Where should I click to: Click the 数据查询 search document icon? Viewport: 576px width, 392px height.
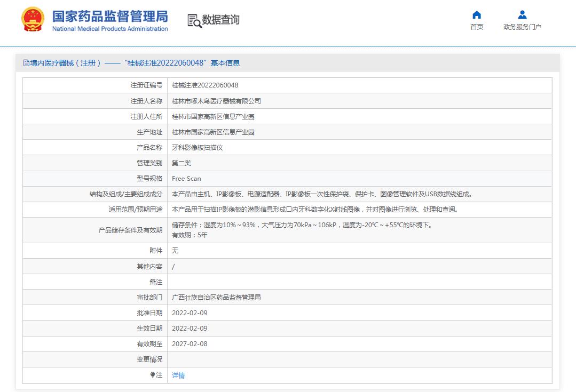194,21
